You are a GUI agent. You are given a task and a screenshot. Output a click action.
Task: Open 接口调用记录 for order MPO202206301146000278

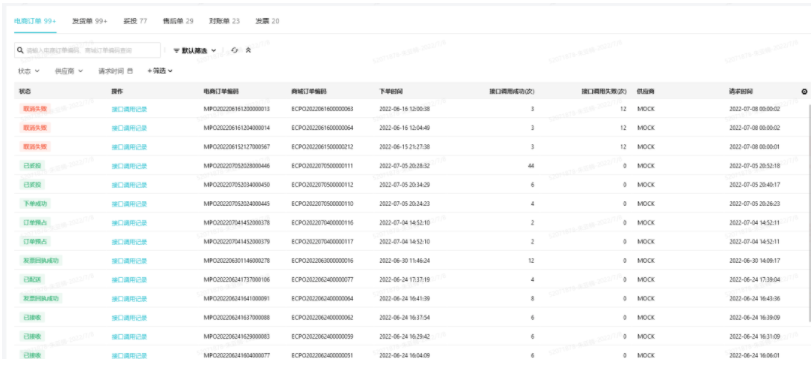click(x=129, y=261)
